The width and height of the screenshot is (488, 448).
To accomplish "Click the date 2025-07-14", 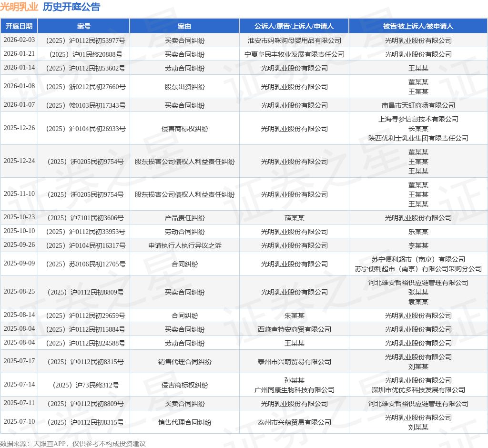I will [x=19, y=385].
